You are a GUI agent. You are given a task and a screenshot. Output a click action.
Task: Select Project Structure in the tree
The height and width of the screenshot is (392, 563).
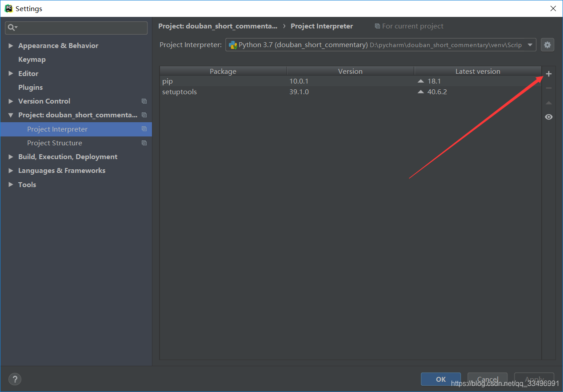(x=55, y=143)
